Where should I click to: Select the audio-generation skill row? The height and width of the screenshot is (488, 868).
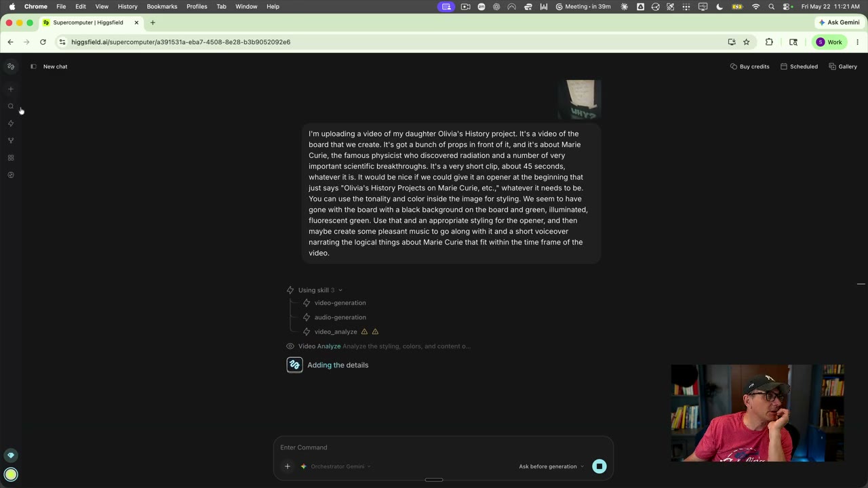point(334,317)
